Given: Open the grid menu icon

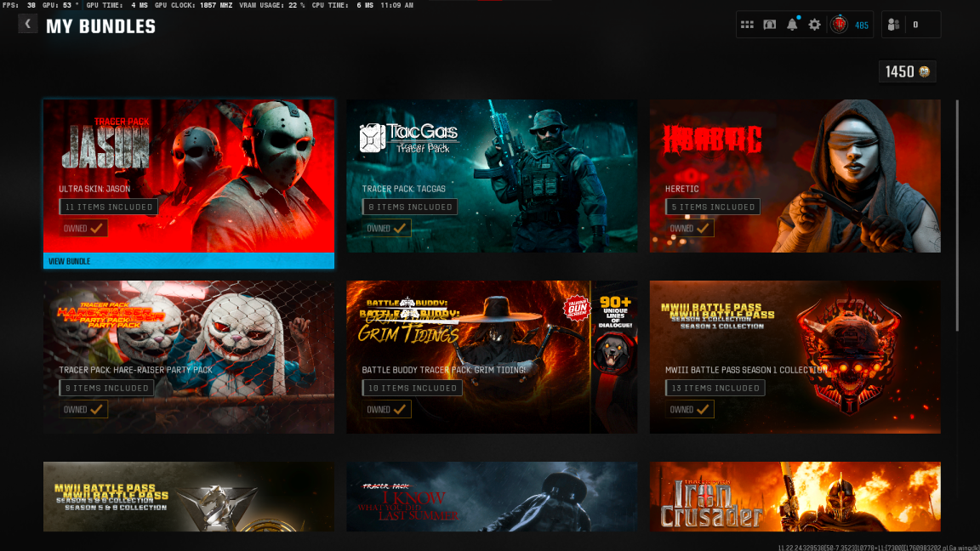Looking at the screenshot, I should click(x=747, y=25).
